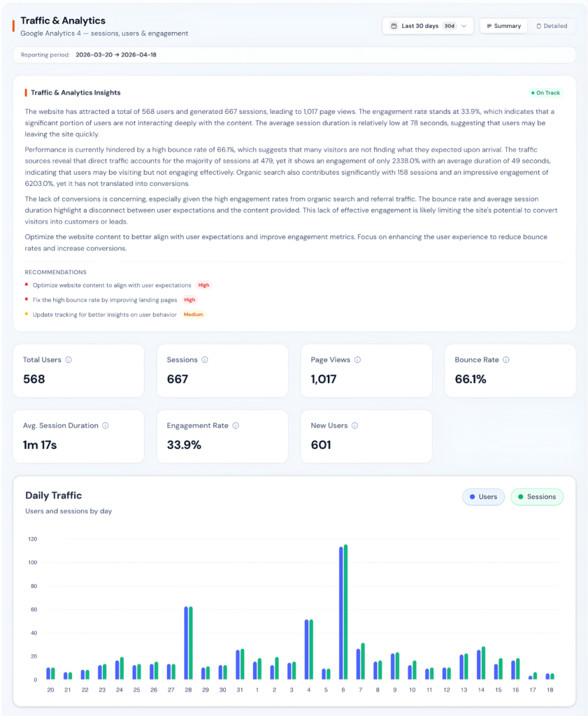Click the Engagement Rate info icon

(x=236, y=425)
